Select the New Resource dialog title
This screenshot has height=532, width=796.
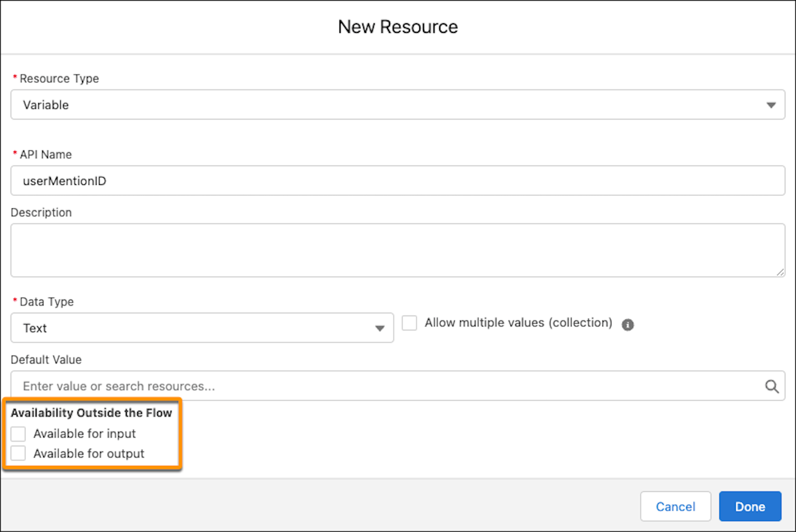[398, 27]
